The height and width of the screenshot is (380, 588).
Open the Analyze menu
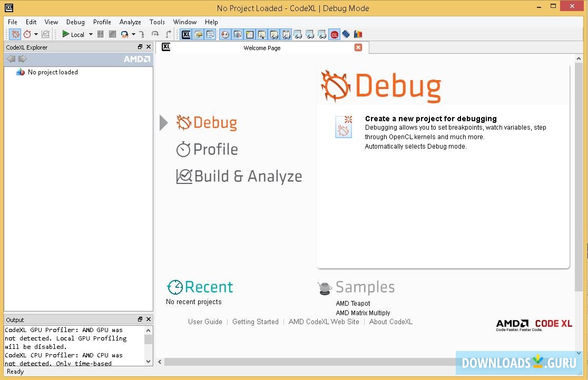(130, 22)
